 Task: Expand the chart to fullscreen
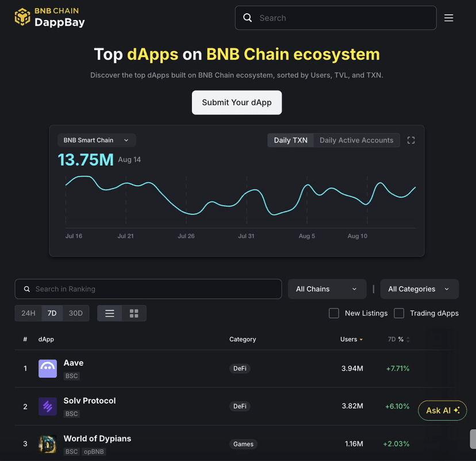[410, 140]
